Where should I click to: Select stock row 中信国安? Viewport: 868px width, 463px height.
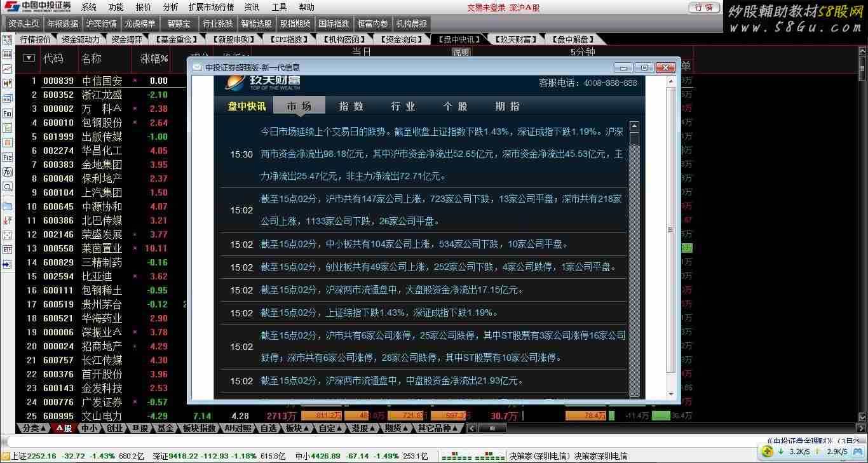click(102, 81)
